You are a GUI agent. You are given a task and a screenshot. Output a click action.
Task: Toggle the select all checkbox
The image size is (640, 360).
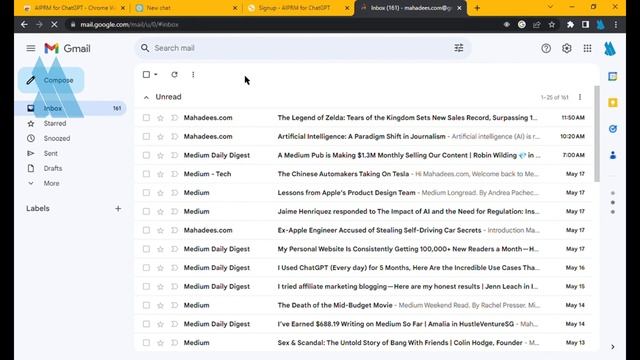point(146,74)
